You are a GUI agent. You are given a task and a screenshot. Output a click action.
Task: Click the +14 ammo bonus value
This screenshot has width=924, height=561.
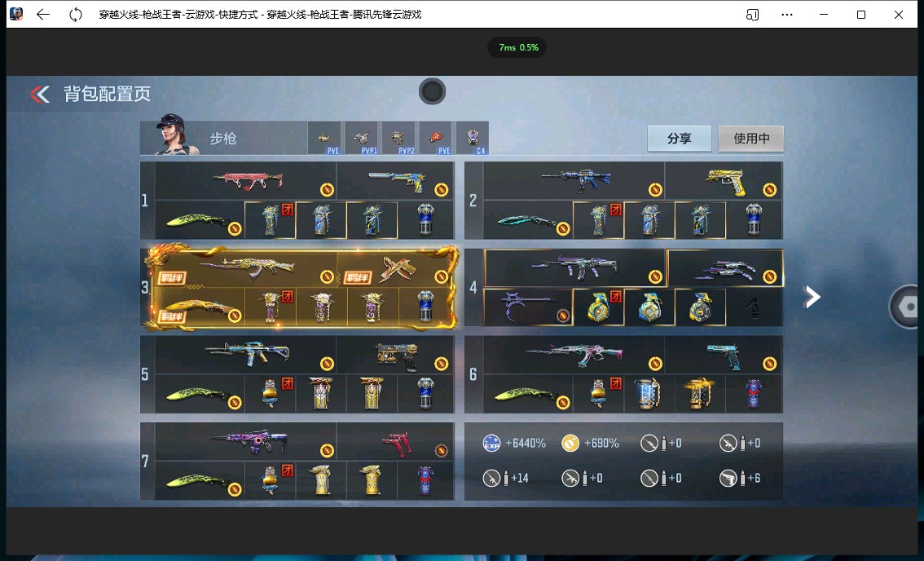(x=520, y=478)
